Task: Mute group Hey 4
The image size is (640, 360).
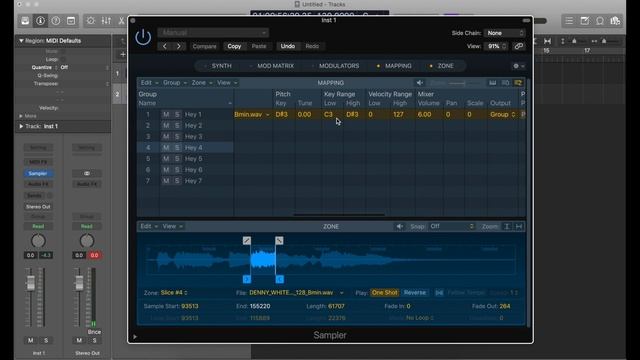Action: click(x=166, y=148)
